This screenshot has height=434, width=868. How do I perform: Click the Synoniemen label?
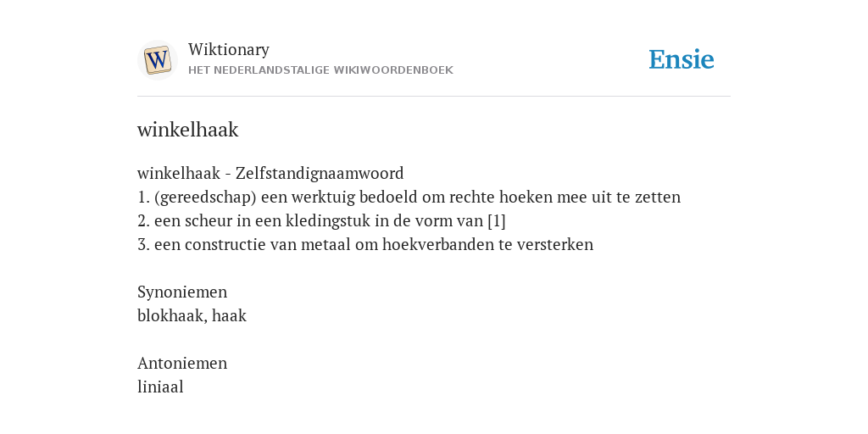(182, 292)
